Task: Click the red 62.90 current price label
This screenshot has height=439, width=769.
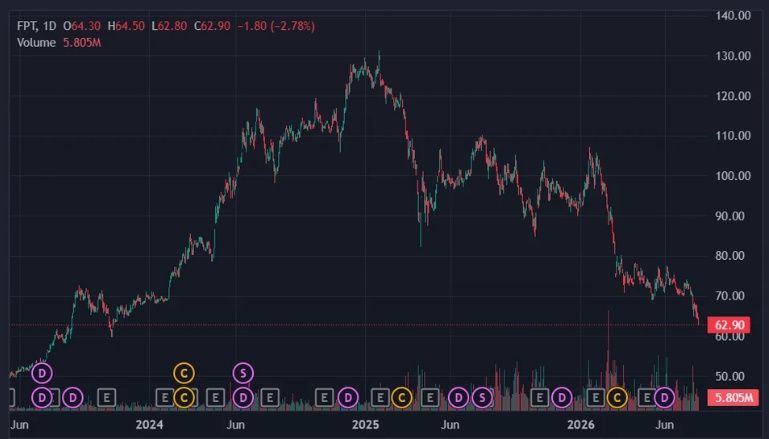Action: tap(729, 325)
